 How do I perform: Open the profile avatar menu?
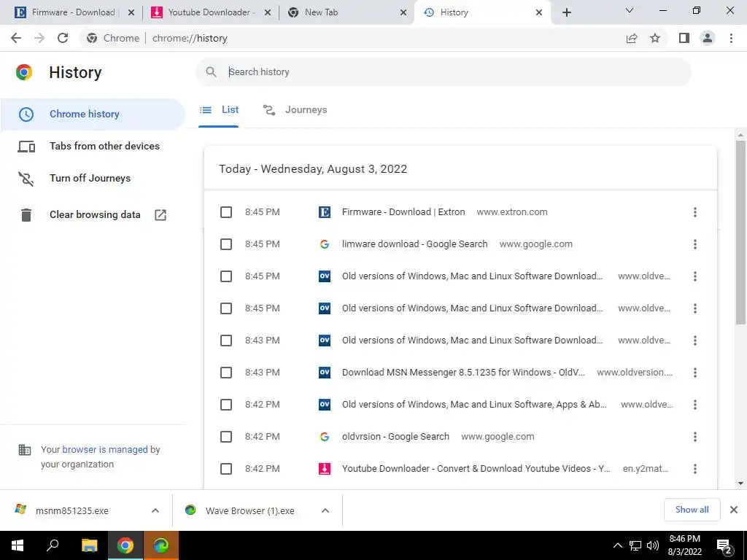coord(708,38)
